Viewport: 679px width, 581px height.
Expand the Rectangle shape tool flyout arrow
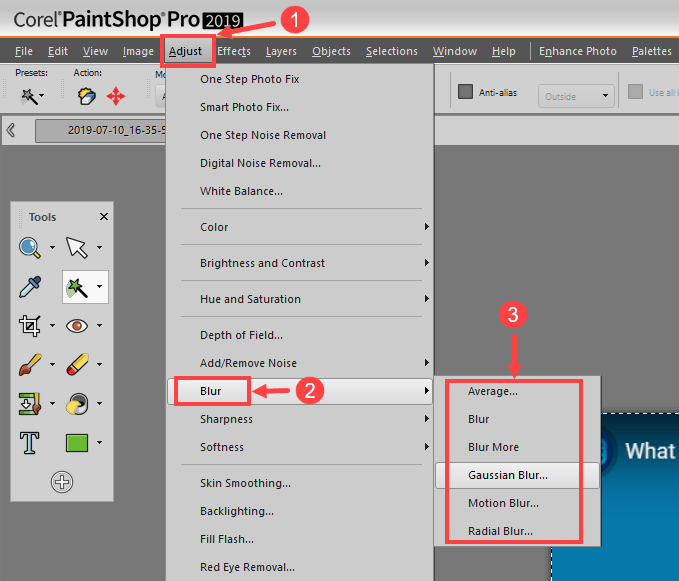pyautogui.click(x=100, y=442)
